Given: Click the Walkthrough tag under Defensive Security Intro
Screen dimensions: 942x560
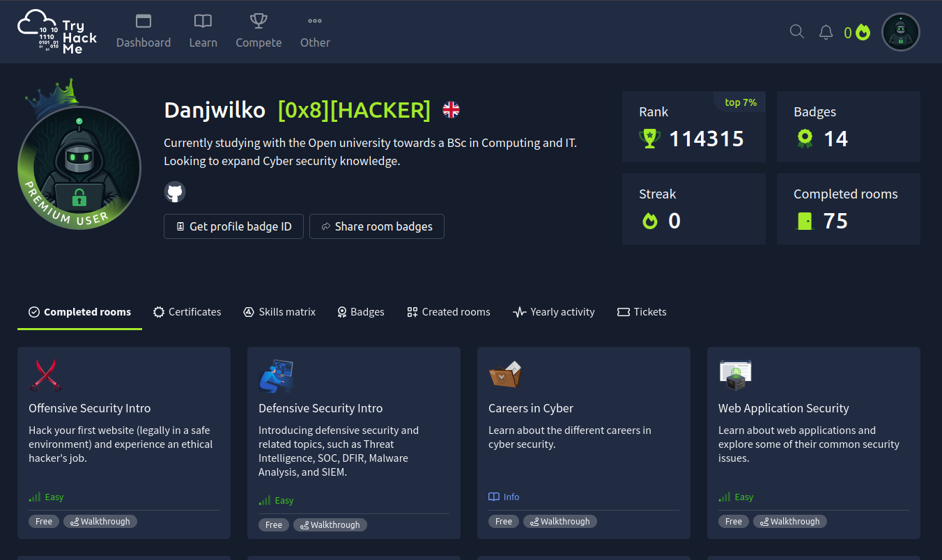Looking at the screenshot, I should [330, 524].
